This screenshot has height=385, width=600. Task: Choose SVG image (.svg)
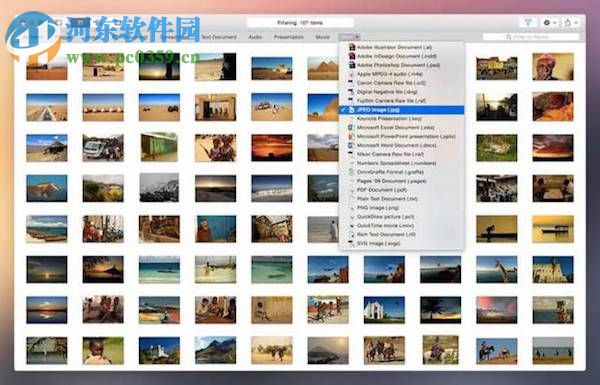401,243
